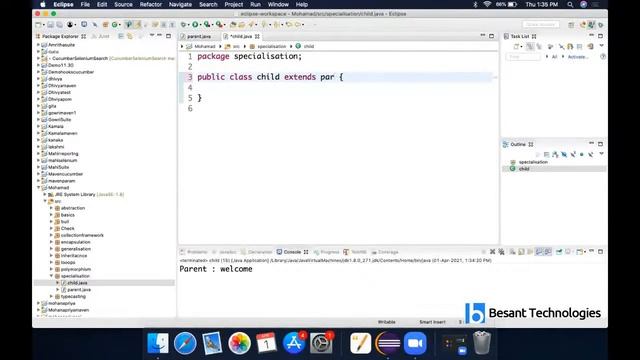Click the Find field in Task List

523,57
